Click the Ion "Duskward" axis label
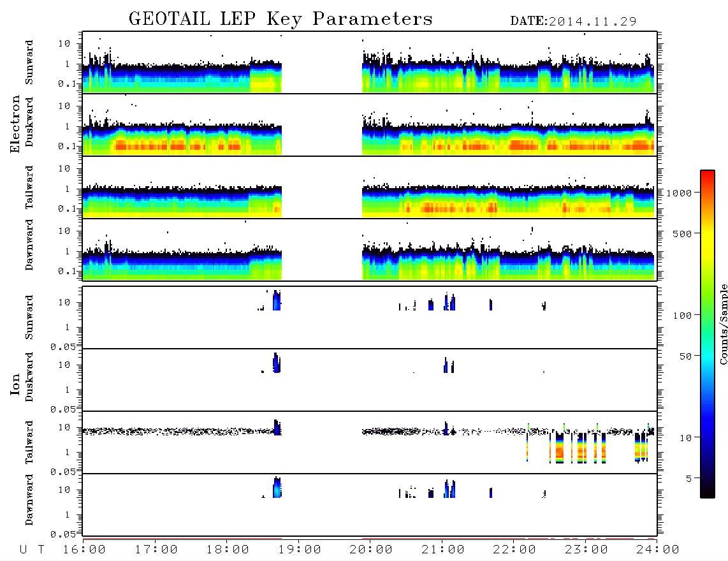 click(x=29, y=377)
